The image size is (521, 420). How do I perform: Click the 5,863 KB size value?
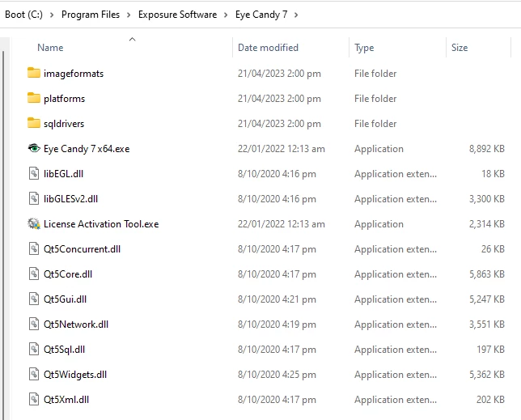click(x=487, y=274)
